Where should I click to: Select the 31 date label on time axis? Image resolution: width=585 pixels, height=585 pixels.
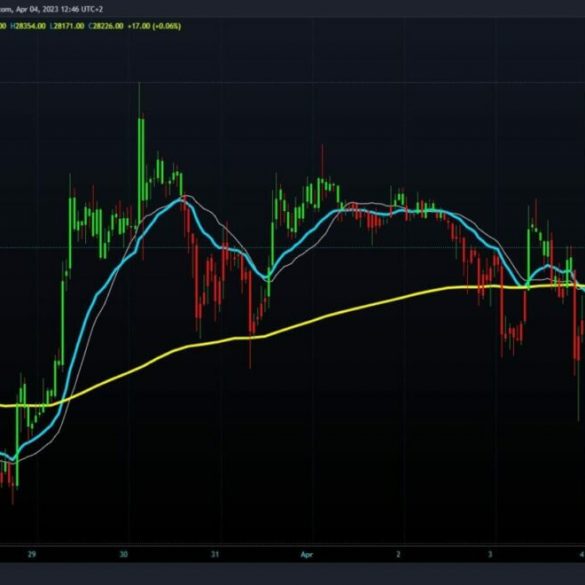click(215, 554)
